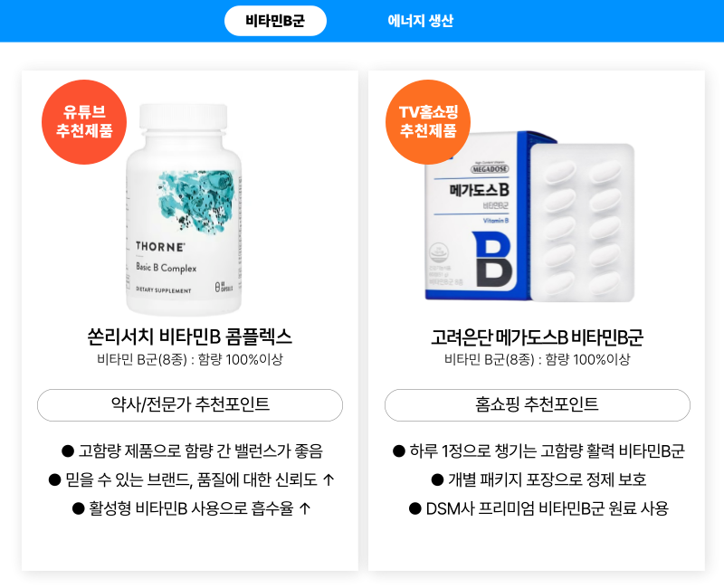Click the TV홈쇼핑 추천제품 orange badge
The image size is (724, 588).
428,122
